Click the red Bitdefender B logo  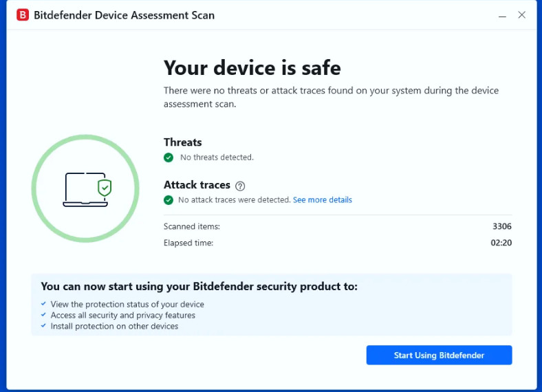23,15
